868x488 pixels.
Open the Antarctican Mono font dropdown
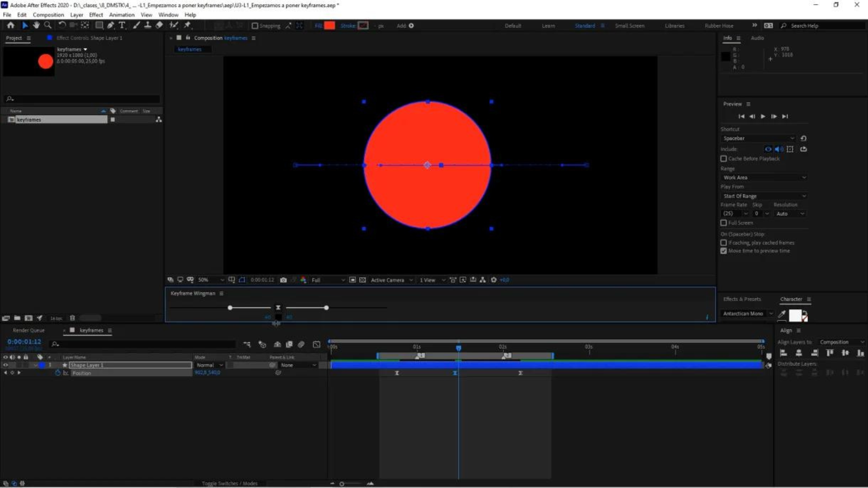pos(748,314)
